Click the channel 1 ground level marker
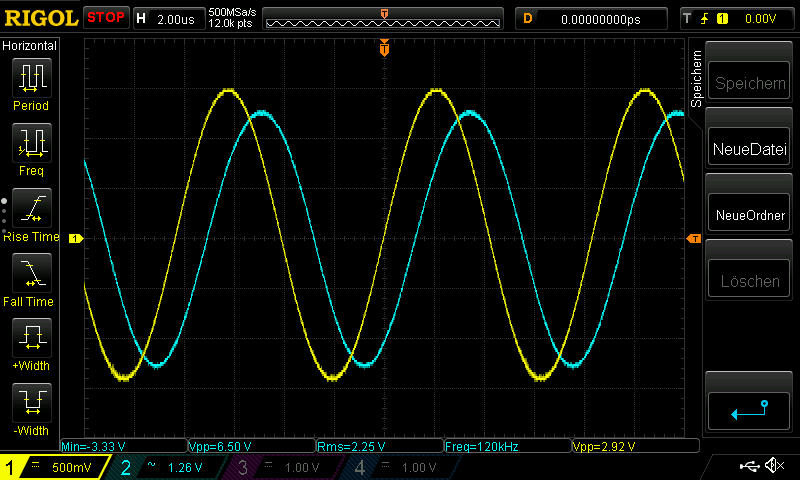This screenshot has width=800, height=480. (76, 238)
